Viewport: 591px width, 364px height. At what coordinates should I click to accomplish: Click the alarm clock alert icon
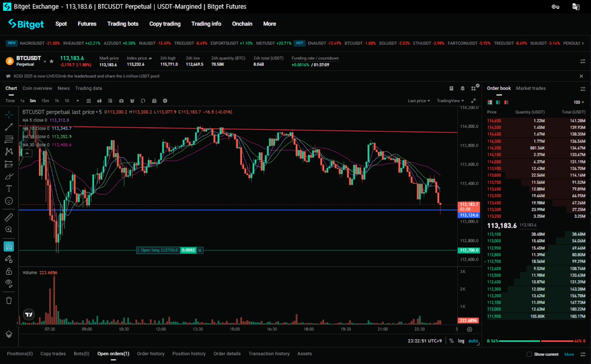coord(132,101)
